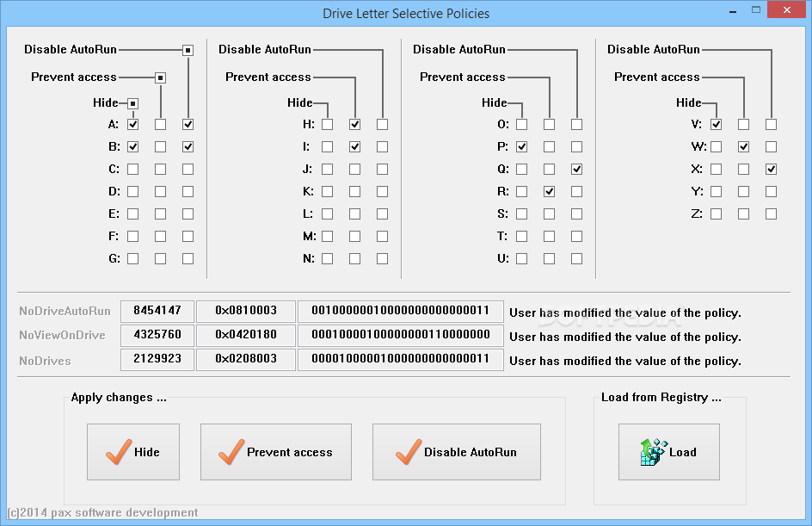Click NoDrives hex value 0x0208003
This screenshot has width=812, height=526.
coord(246,359)
